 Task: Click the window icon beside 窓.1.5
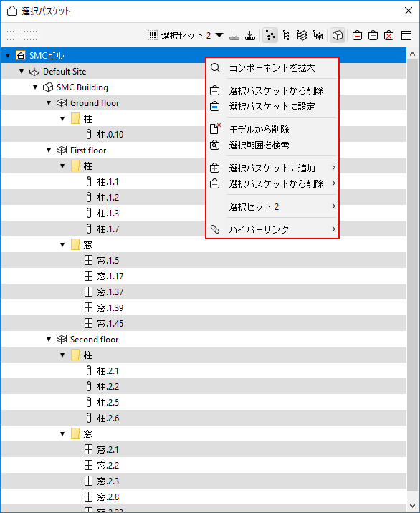pos(88,260)
